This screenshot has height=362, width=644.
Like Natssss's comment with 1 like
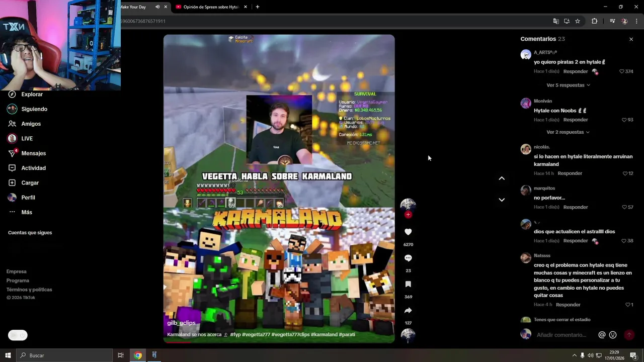[627, 305]
